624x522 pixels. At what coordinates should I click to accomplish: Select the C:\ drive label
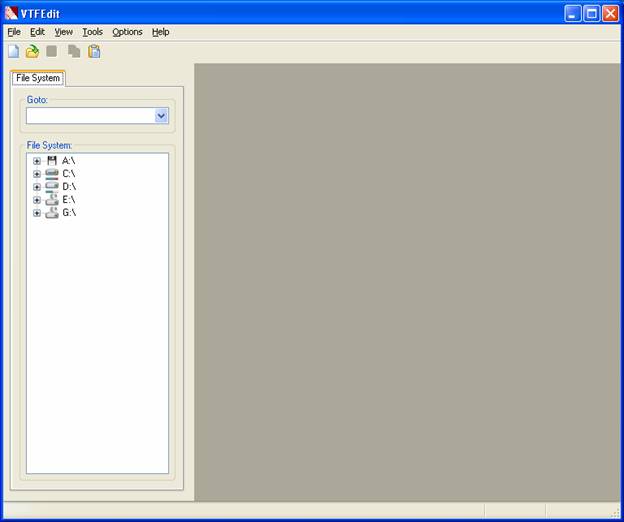pos(69,174)
